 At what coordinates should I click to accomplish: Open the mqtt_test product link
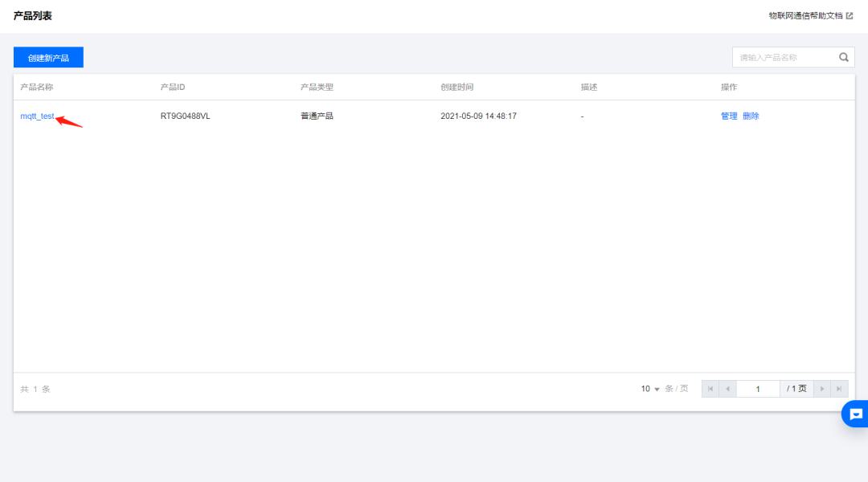[37, 116]
